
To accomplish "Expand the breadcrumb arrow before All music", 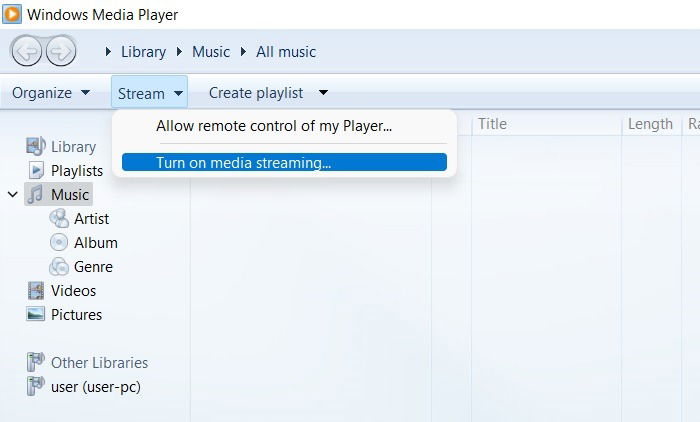I will [x=243, y=51].
